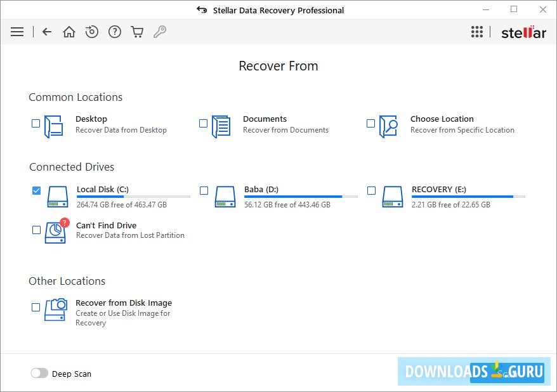The height and width of the screenshot is (392, 557).
Task: Check the RECOVERY (E:) drive
Action: pyautogui.click(x=372, y=190)
